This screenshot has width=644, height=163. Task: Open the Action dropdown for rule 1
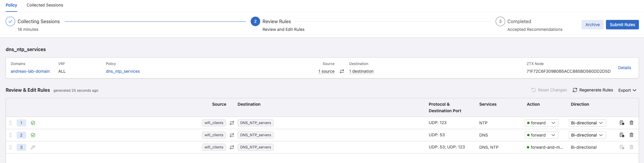pyautogui.click(x=541, y=123)
